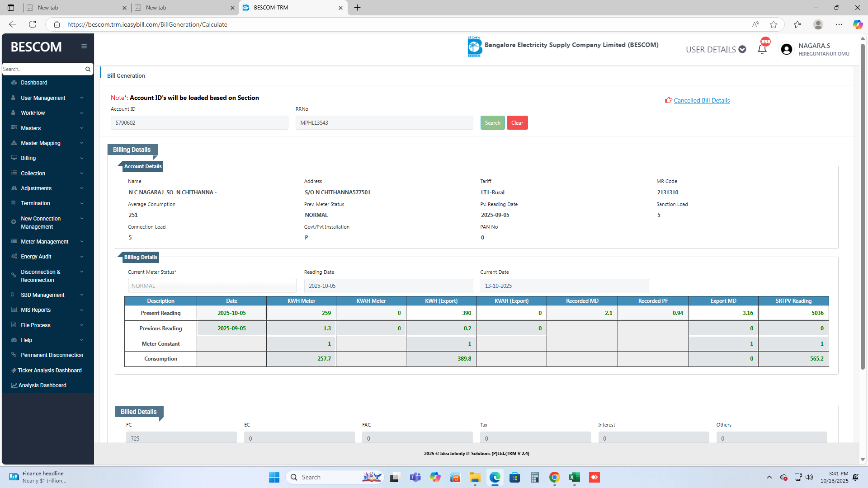Click the Account ID input field
Viewport: 868px width, 488px height.
199,123
